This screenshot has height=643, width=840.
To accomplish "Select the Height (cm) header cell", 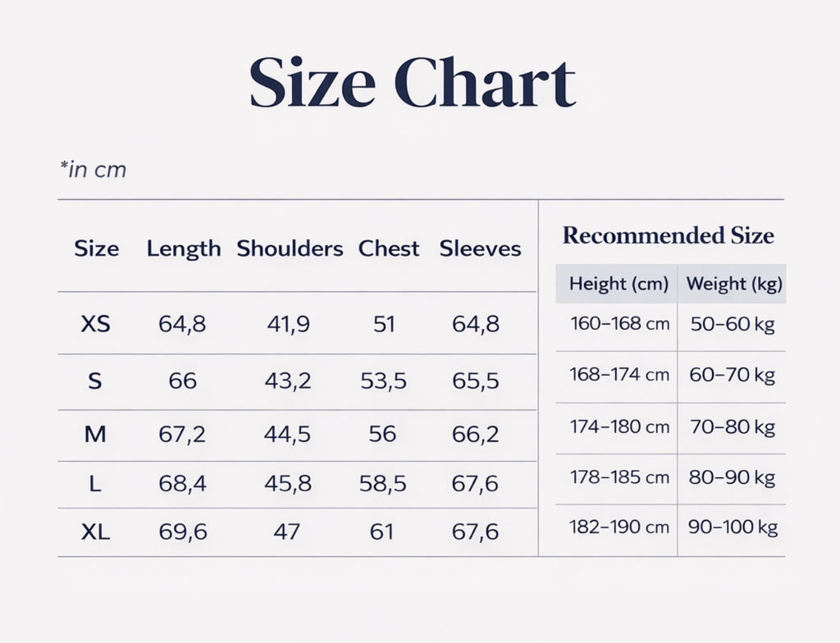I will 619,284.
